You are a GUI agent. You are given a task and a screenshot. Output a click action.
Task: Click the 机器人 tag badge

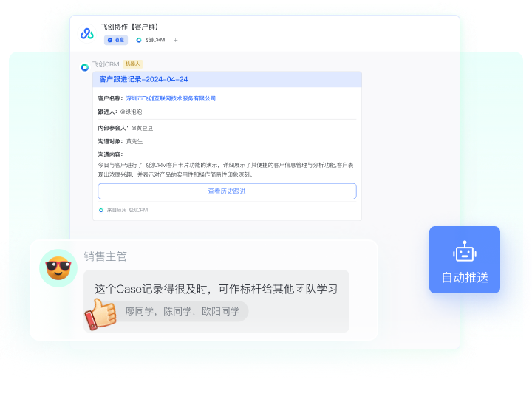coord(133,64)
